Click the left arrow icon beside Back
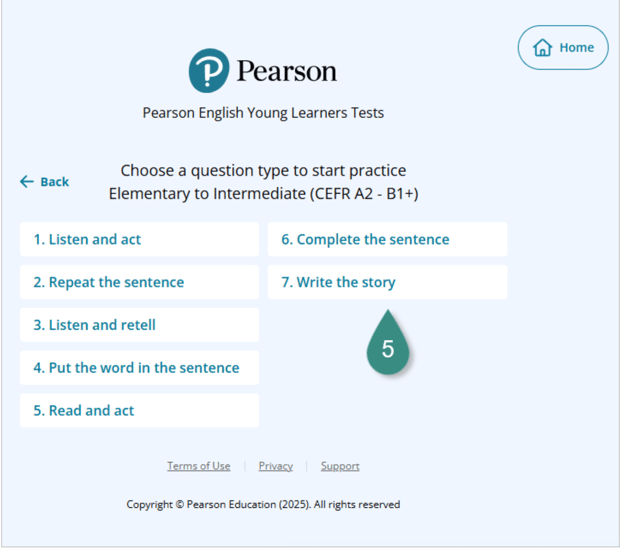 (27, 182)
